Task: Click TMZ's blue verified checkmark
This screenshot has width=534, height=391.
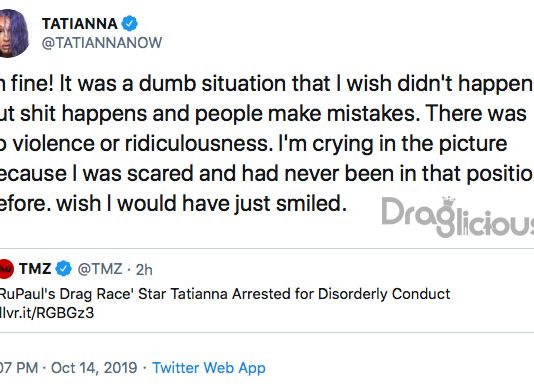Action: [x=64, y=268]
